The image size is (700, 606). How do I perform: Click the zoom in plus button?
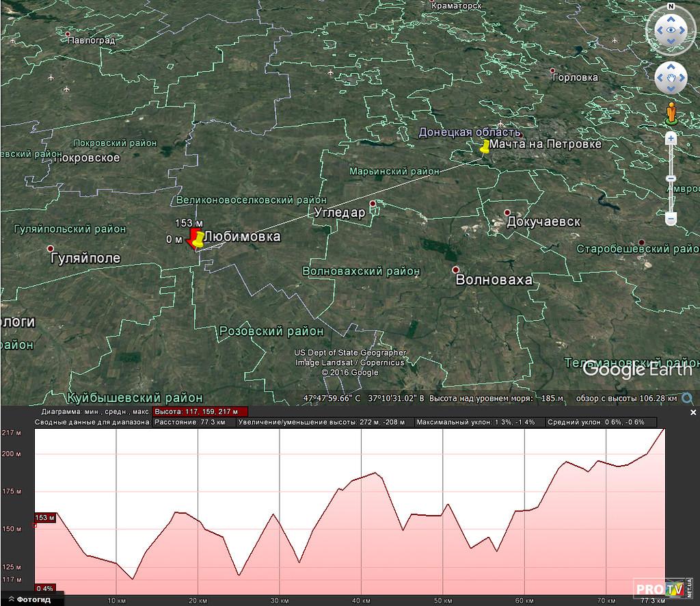click(671, 138)
